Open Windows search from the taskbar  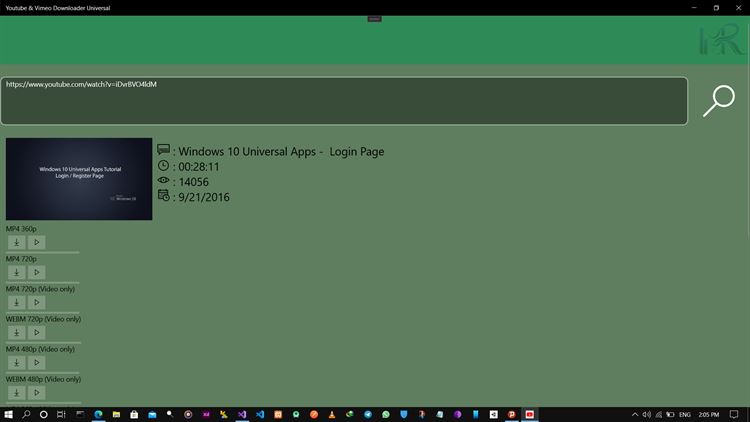pyautogui.click(x=26, y=414)
